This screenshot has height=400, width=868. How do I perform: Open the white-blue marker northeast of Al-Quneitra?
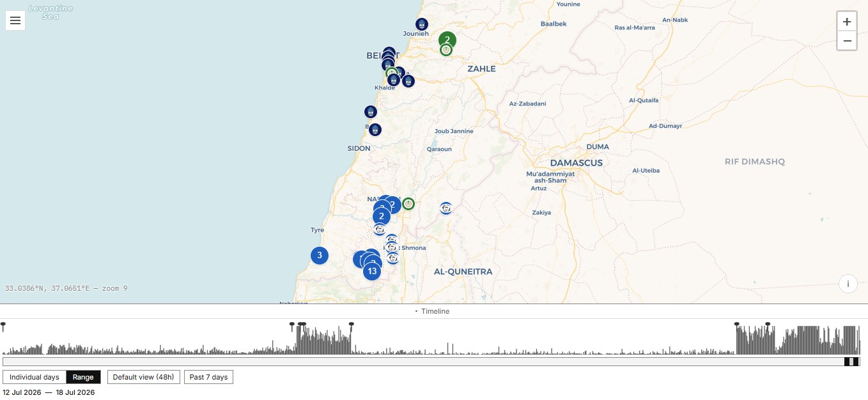(x=446, y=208)
